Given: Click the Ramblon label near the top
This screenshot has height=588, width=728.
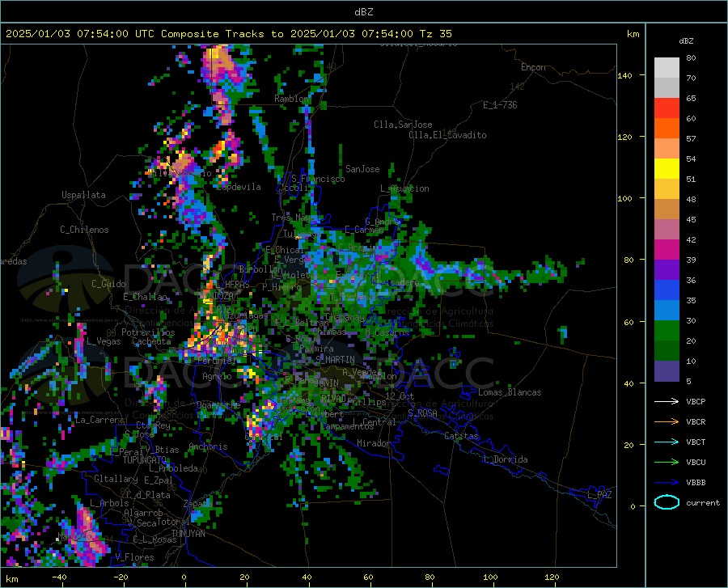Looking at the screenshot, I should point(291,99).
